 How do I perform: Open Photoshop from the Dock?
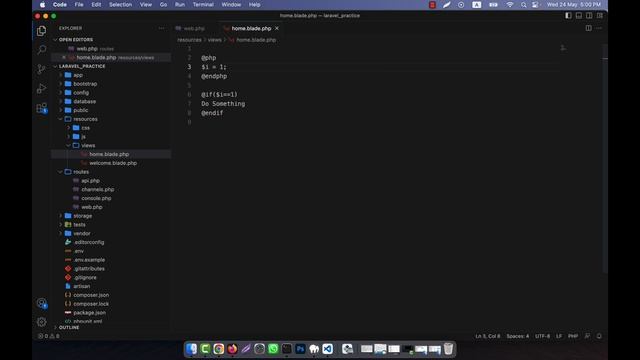pyautogui.click(x=300, y=349)
